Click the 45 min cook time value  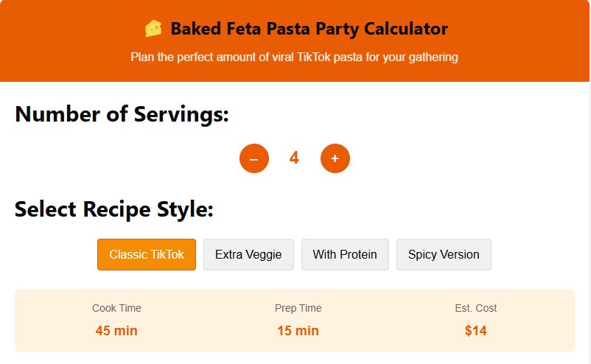(116, 331)
